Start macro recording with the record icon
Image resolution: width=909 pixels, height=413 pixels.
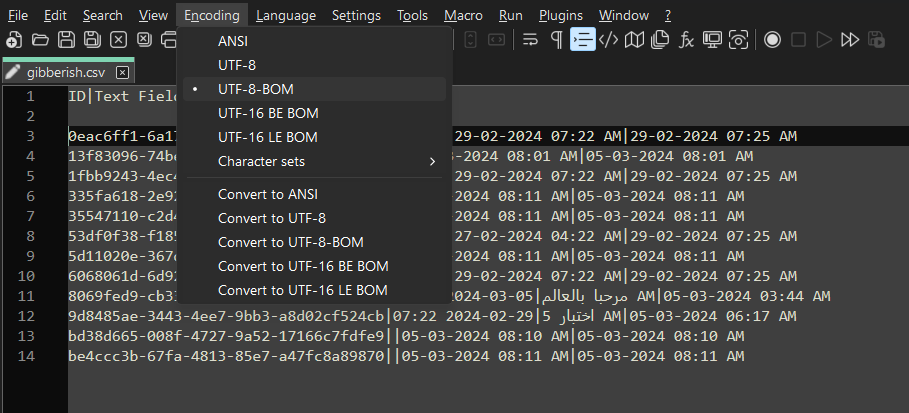772,40
